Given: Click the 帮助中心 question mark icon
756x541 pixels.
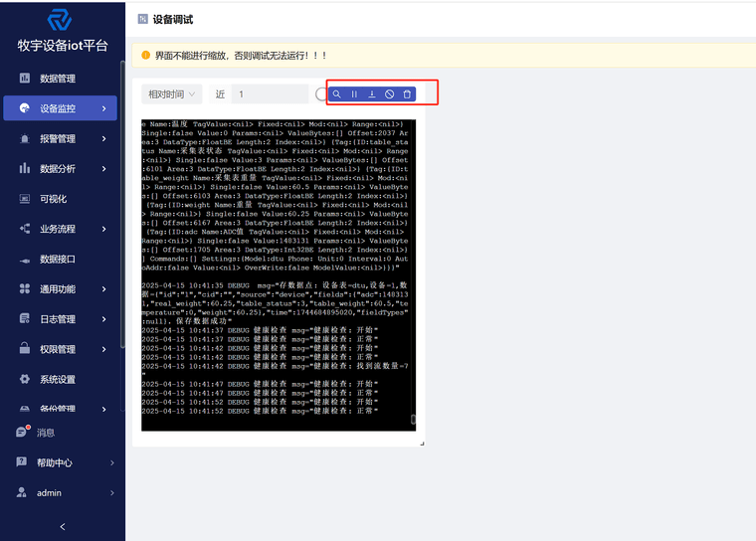Looking at the screenshot, I should [x=21, y=461].
